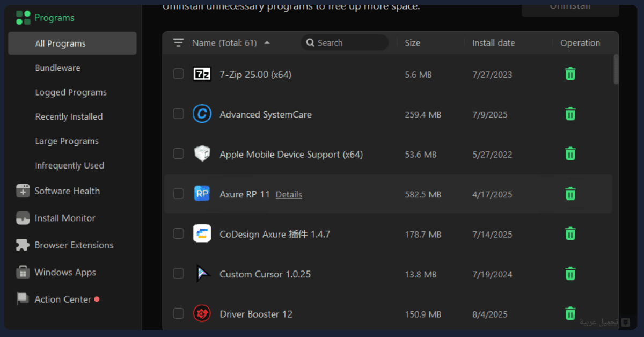Click the 7-Zip program icon
The image size is (644, 337).
(x=202, y=74)
